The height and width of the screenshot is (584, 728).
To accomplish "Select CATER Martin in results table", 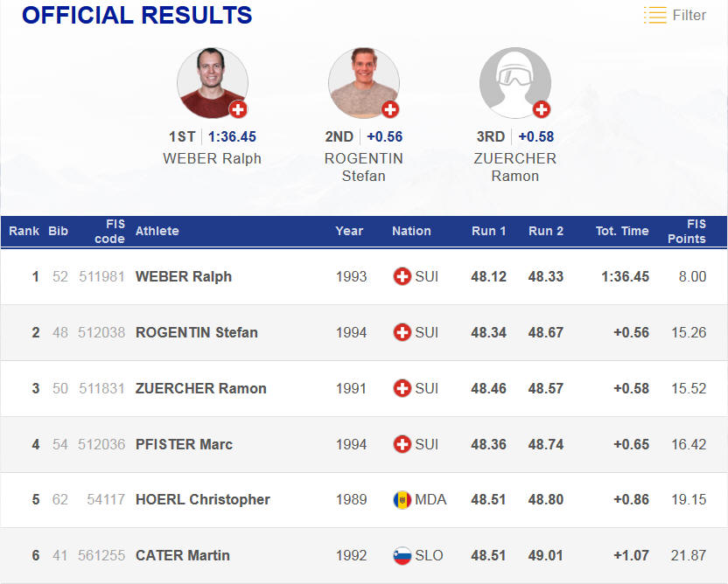I will click(183, 556).
